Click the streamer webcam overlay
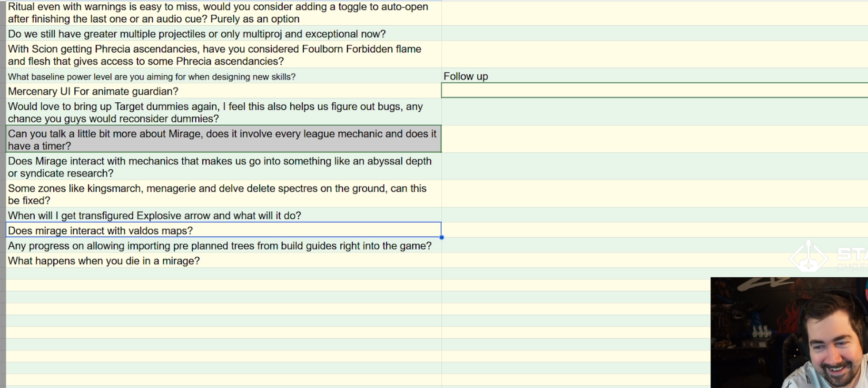The height and width of the screenshot is (388, 868). 789,332
